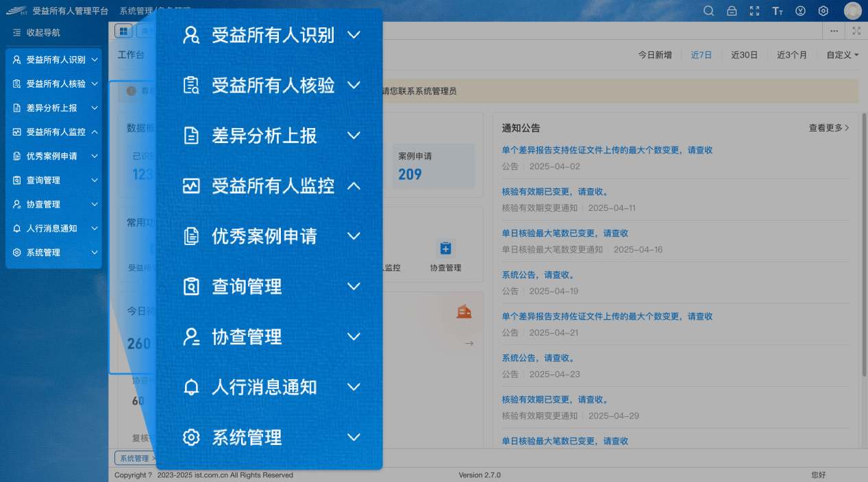Switch to the 工作台 tab
Viewport: 868px width, 482px height.
132,55
